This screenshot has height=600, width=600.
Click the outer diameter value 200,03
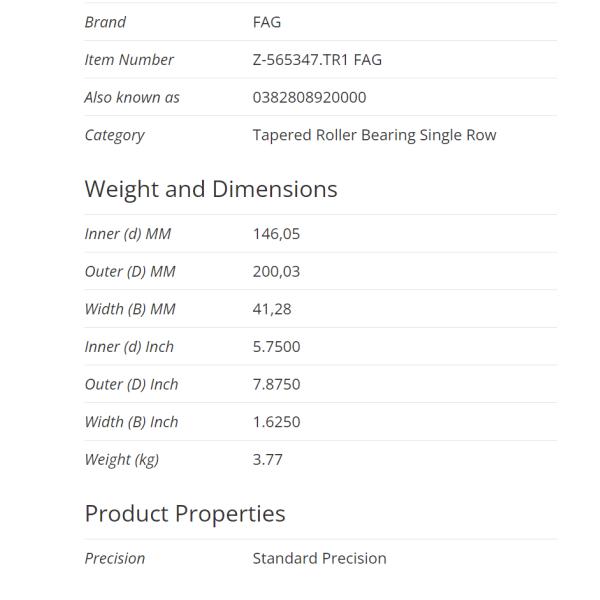click(x=276, y=271)
